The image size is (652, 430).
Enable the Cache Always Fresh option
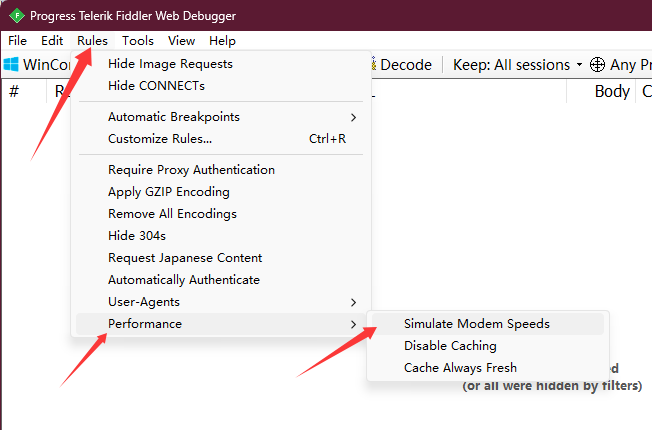point(487,368)
